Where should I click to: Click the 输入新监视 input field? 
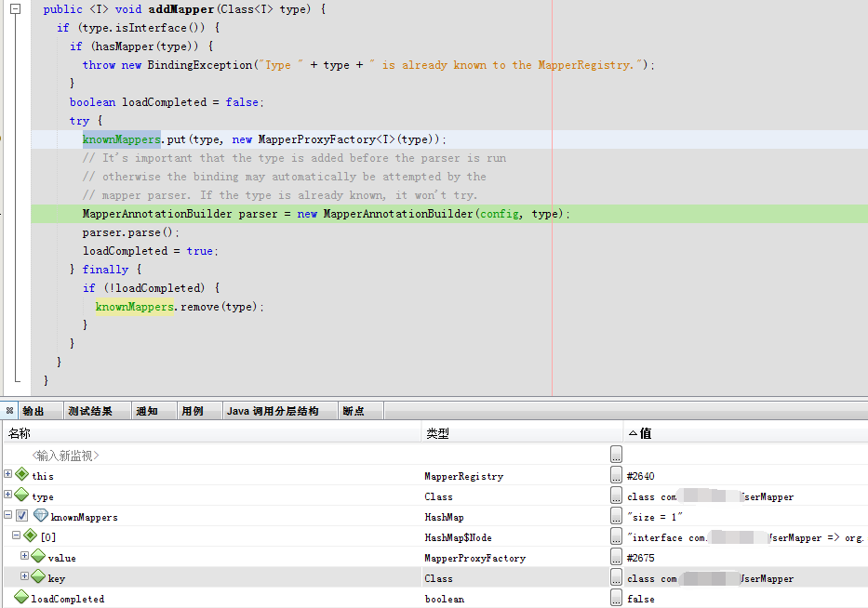pos(65,456)
